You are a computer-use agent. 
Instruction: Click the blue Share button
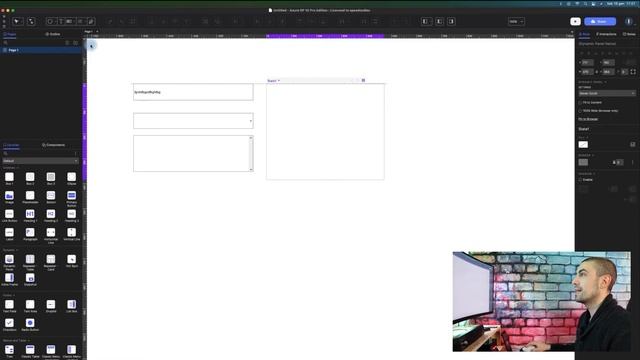(600, 21)
